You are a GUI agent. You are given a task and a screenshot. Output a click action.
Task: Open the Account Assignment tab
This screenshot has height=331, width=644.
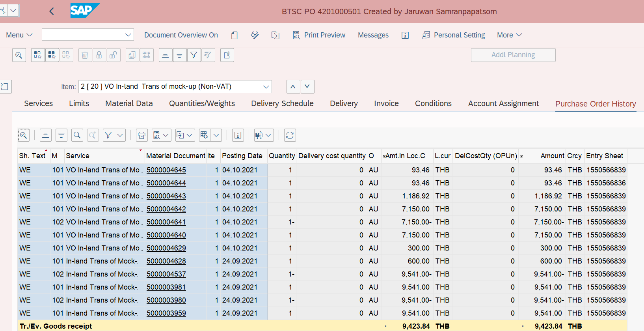tap(503, 103)
